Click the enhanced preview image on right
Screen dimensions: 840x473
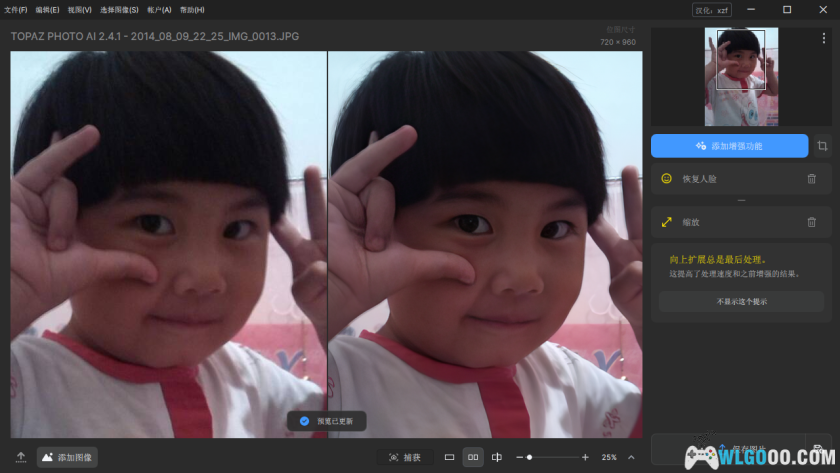[x=485, y=244]
